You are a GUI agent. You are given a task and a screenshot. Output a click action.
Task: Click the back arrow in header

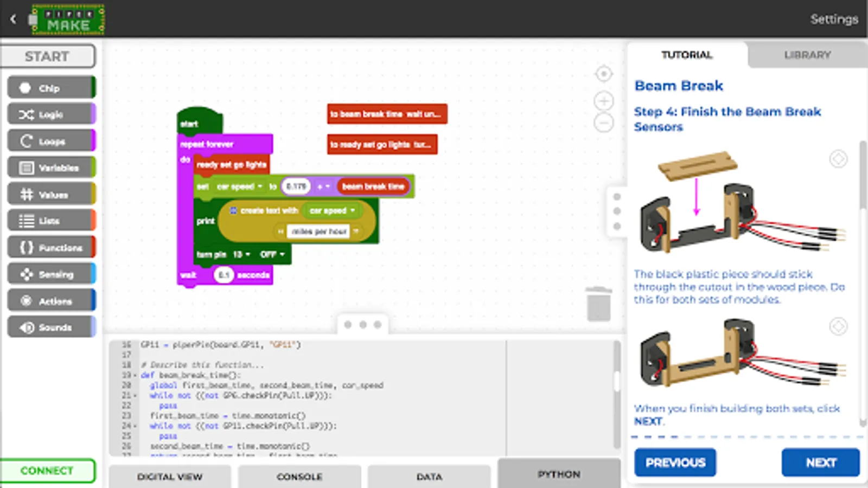pyautogui.click(x=13, y=19)
